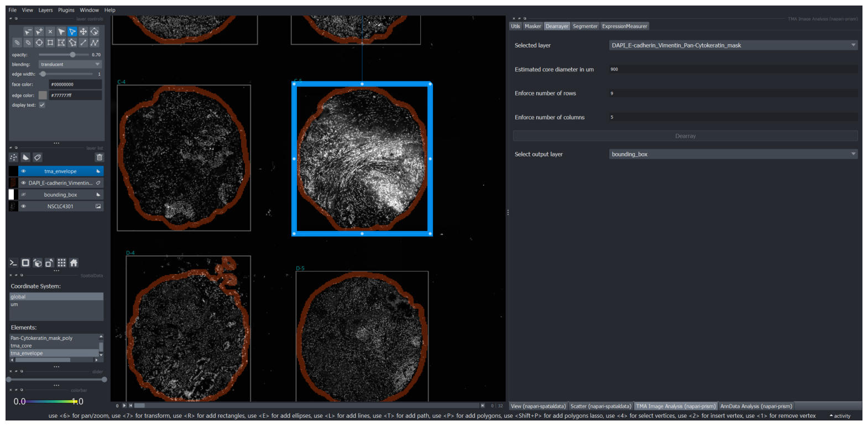Select the global coordinate system
This screenshot has width=868, height=426.
click(56, 297)
